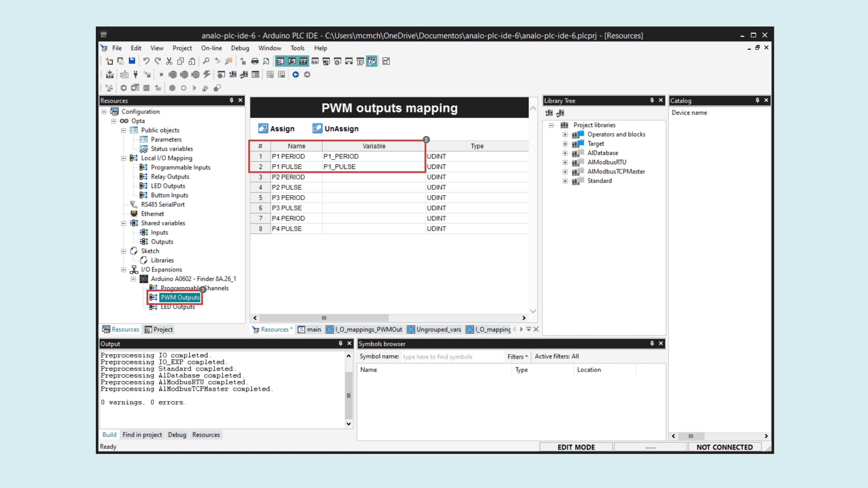Click the Cut scissors icon
Viewport: 868px width, 488px height.
pyautogui.click(x=169, y=61)
